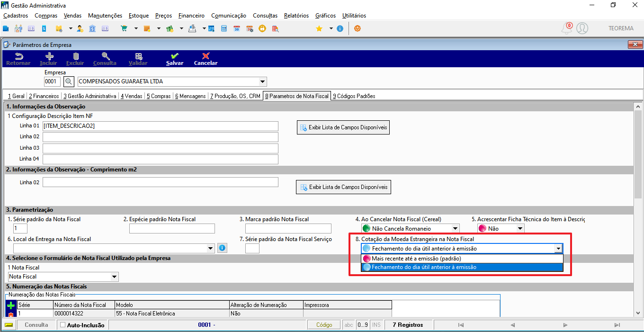The width and height of the screenshot is (644, 332).
Task: Open the Ao Cancelar Nota Fiscal dropdown
Action: pyautogui.click(x=455, y=228)
